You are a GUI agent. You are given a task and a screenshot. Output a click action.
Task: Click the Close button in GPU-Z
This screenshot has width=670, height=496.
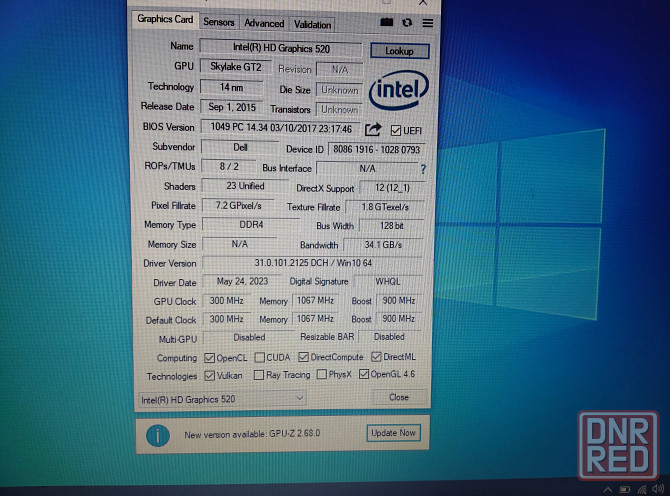coord(399,397)
